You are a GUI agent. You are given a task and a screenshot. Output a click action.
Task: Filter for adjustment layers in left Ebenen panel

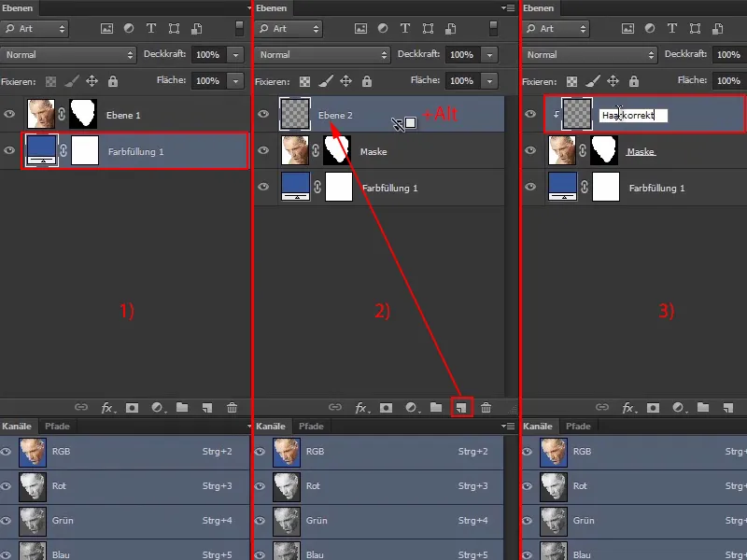129,29
